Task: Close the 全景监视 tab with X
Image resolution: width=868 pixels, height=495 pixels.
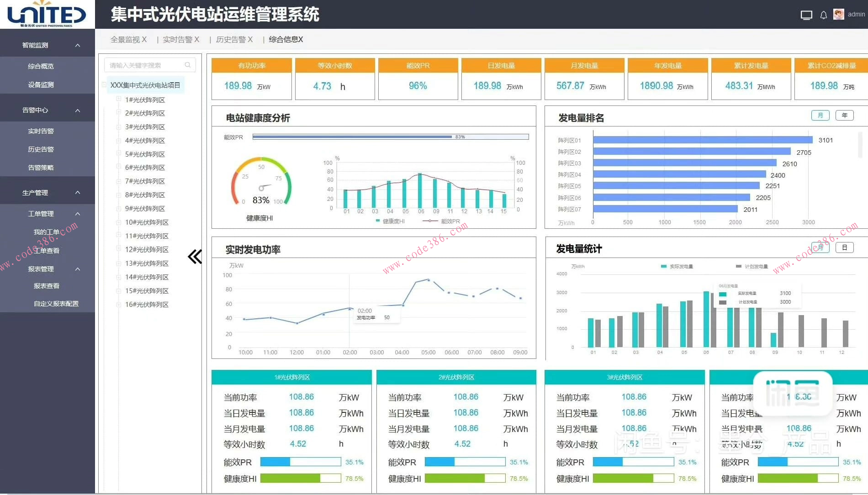Action: coord(144,40)
